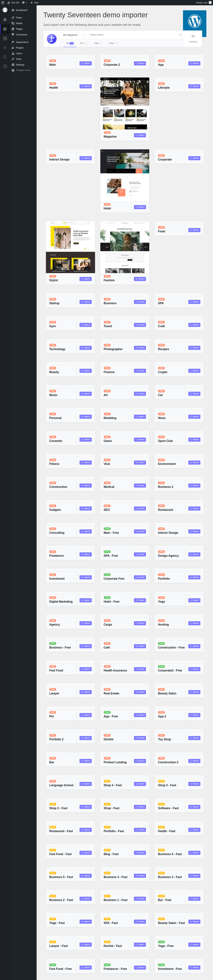Click the search magnifier icon in demo search
The height and width of the screenshot is (980, 213).
click(x=181, y=35)
